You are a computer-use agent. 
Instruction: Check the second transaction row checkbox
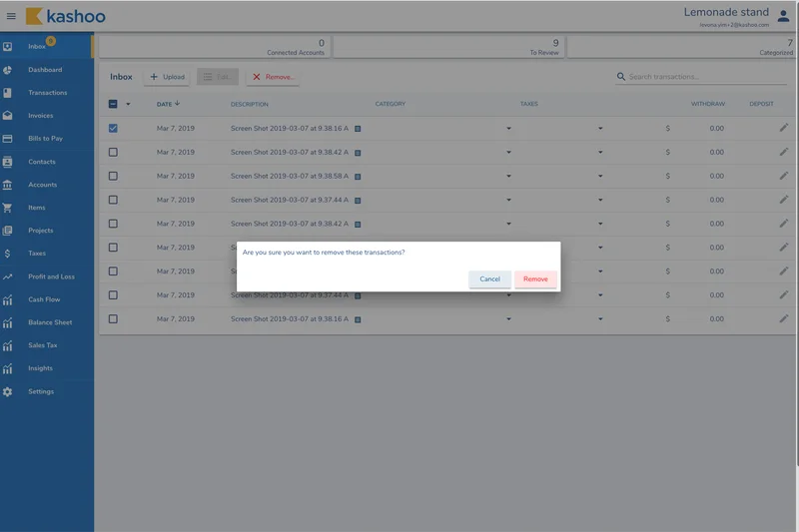(x=113, y=152)
